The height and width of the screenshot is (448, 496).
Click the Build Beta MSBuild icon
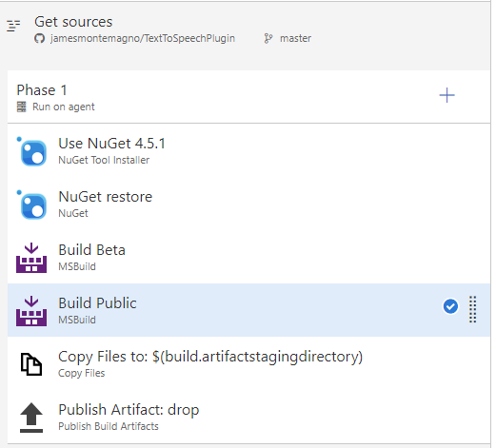point(31,258)
